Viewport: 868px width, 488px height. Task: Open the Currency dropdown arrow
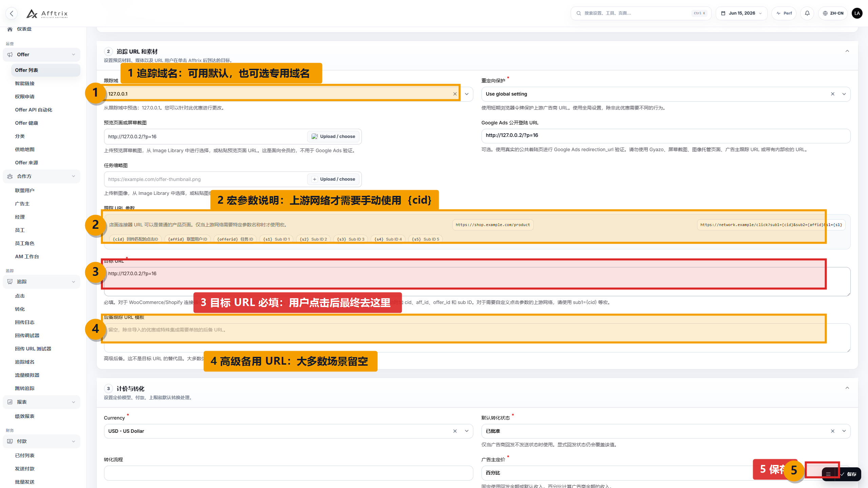(467, 431)
